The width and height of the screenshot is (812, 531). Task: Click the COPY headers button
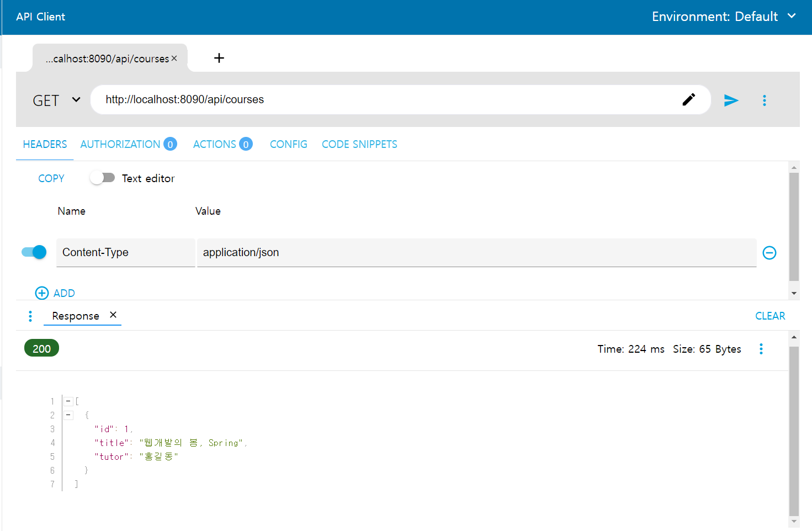click(x=51, y=178)
